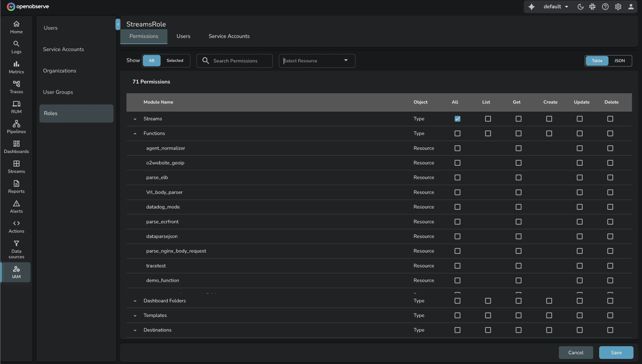Expand the Dashboard Folders row
The width and height of the screenshot is (642, 364).
point(135,300)
